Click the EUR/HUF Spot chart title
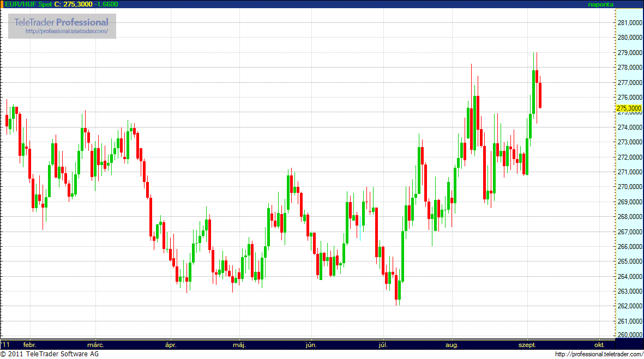The image size is (644, 359). point(28,4)
